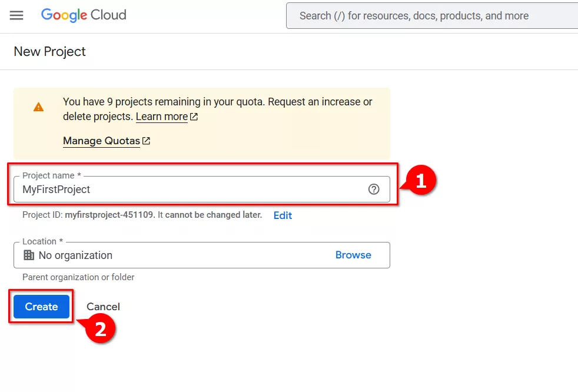Open the navigation hamburger menu
The height and width of the screenshot is (392, 578).
[x=16, y=15]
